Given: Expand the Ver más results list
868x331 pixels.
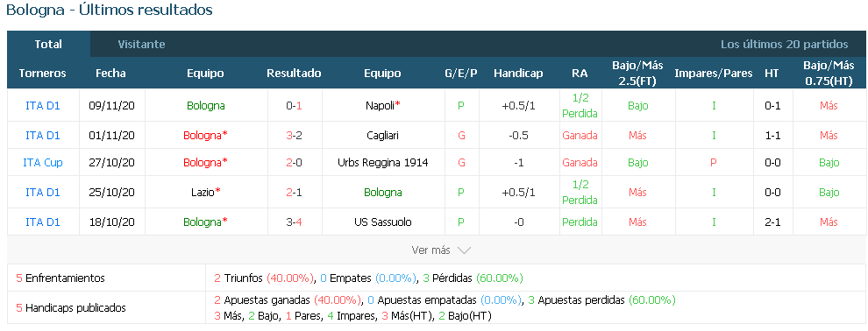Looking at the screenshot, I should point(441,250).
